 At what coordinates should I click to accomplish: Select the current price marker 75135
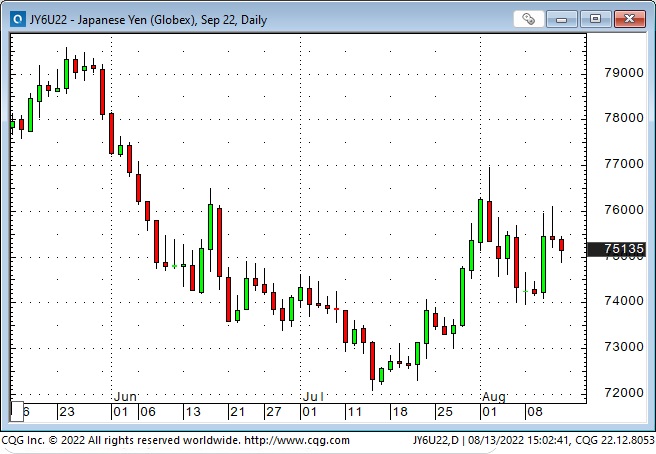(x=616, y=249)
